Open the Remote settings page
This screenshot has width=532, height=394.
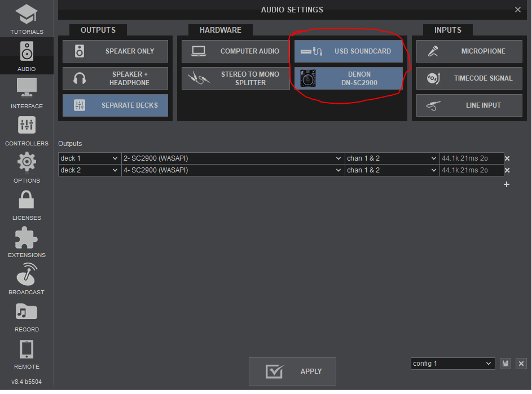tap(27, 354)
